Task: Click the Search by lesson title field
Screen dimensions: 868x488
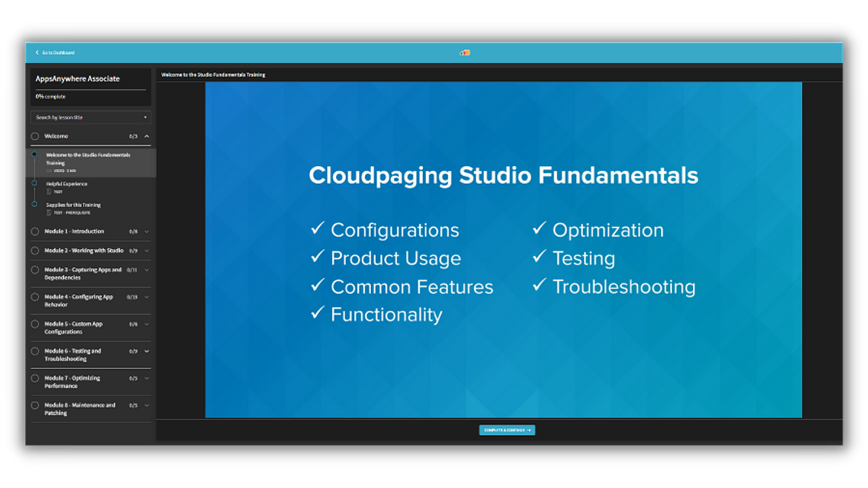Action: tap(91, 117)
